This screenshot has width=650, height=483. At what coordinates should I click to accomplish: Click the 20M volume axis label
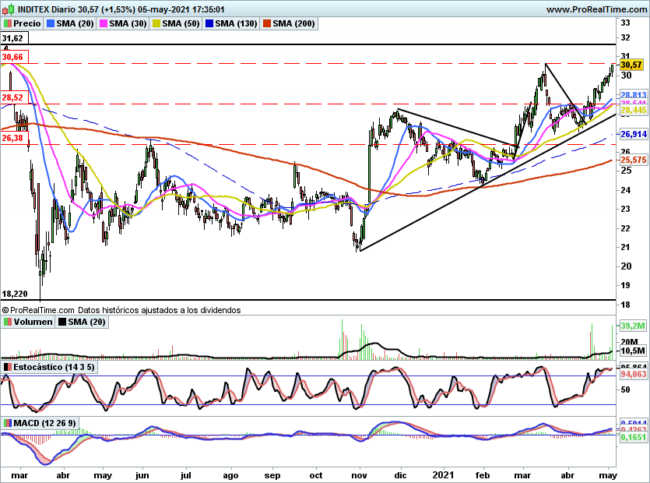point(629,342)
